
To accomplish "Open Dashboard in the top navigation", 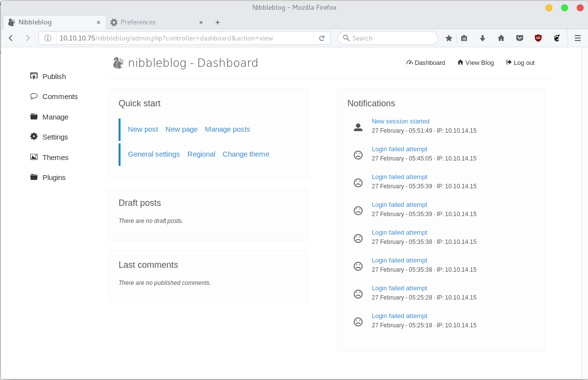I will click(x=426, y=62).
